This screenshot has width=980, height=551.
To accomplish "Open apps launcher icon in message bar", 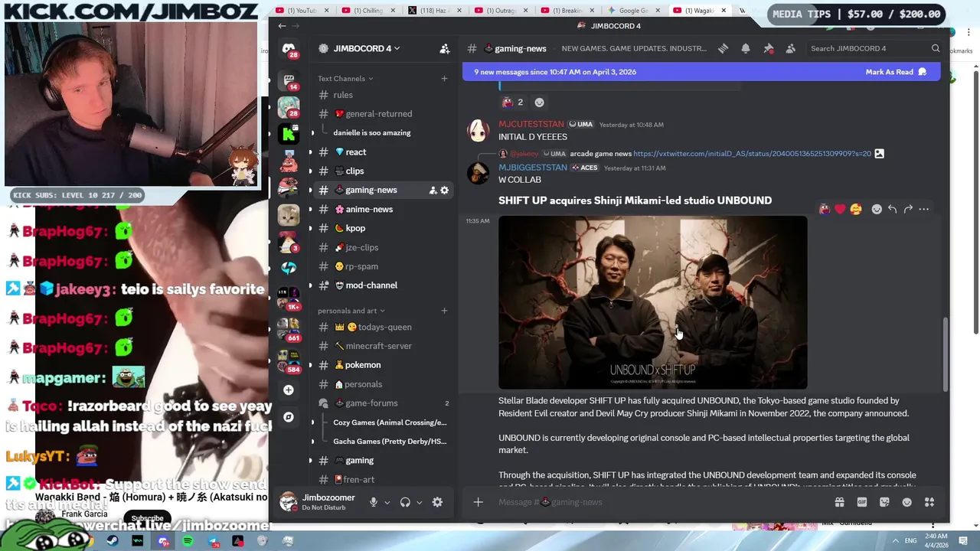I will click(x=929, y=502).
